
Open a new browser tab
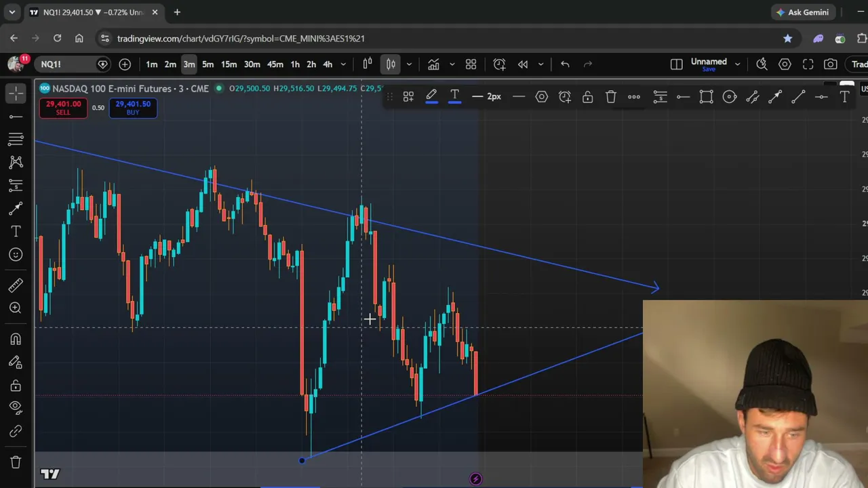coord(177,12)
